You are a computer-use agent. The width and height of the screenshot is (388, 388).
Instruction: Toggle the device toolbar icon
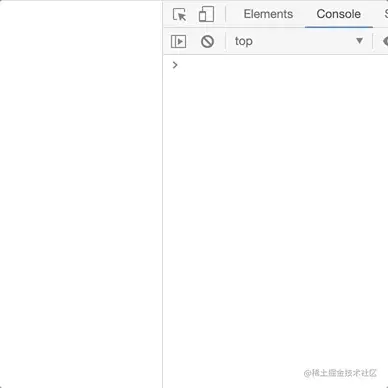[206, 14]
